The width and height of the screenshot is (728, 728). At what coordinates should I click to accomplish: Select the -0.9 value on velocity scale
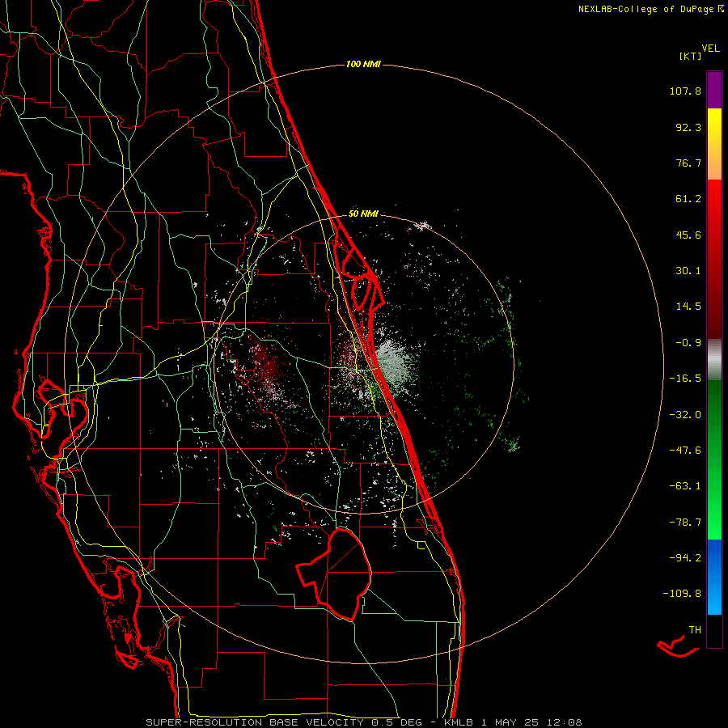(688, 343)
